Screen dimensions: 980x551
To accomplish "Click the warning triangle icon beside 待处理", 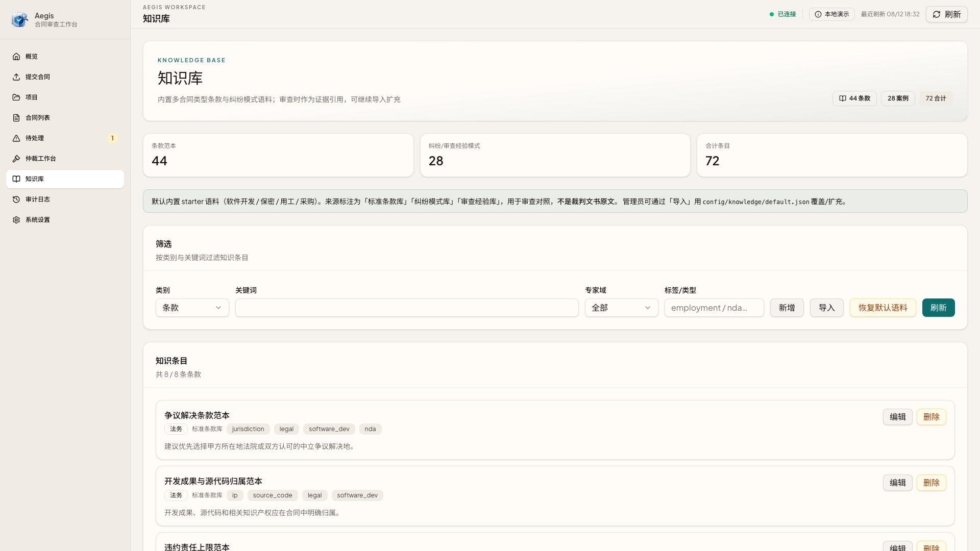I will 16,138.
